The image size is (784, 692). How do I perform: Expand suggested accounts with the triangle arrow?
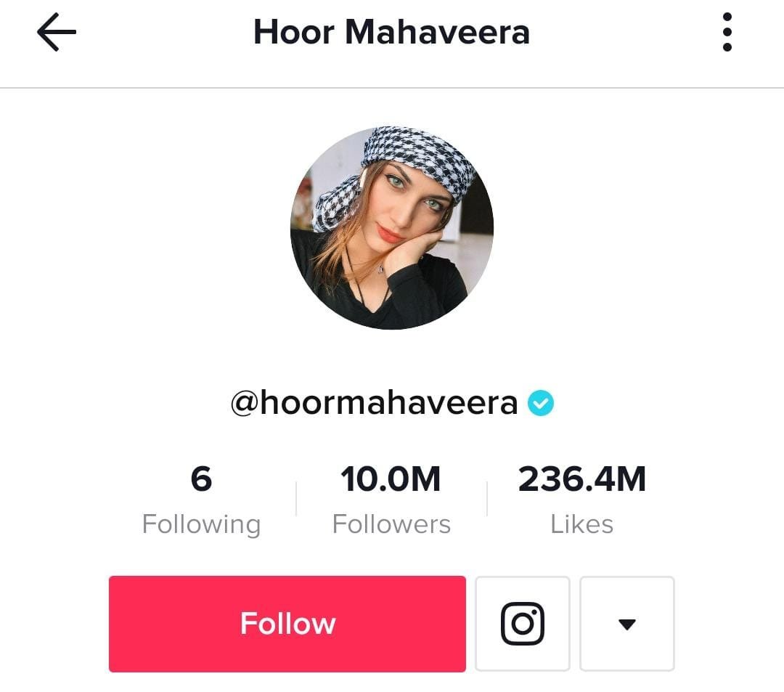pyautogui.click(x=627, y=624)
